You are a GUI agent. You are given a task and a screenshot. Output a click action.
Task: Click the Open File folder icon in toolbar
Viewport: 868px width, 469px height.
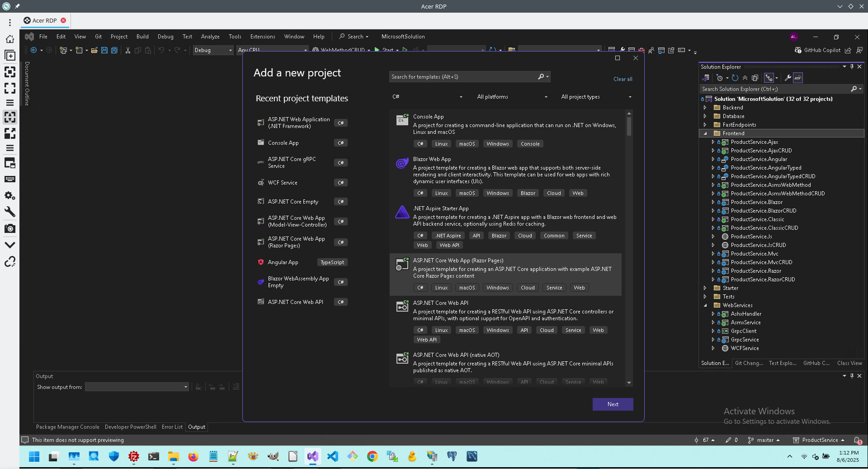coord(94,50)
